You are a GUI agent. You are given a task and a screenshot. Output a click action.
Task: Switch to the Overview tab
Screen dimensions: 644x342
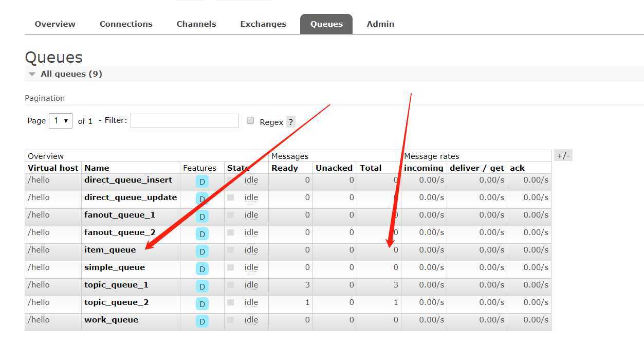(55, 24)
